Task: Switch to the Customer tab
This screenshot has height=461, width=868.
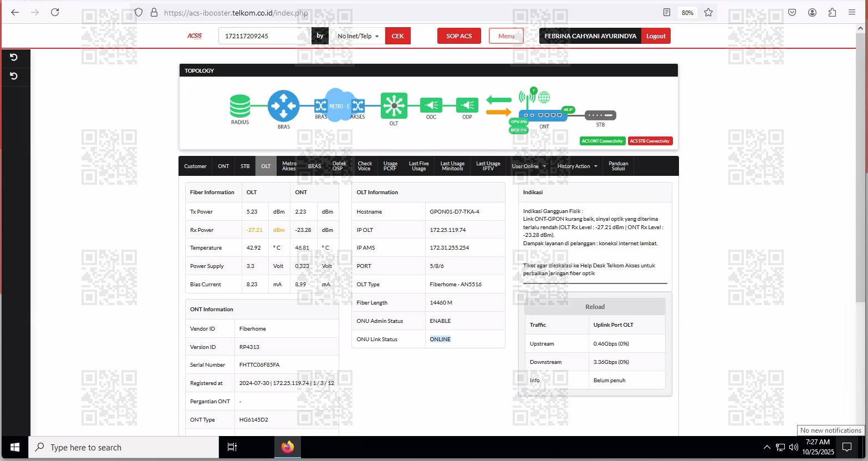Action: coord(195,166)
